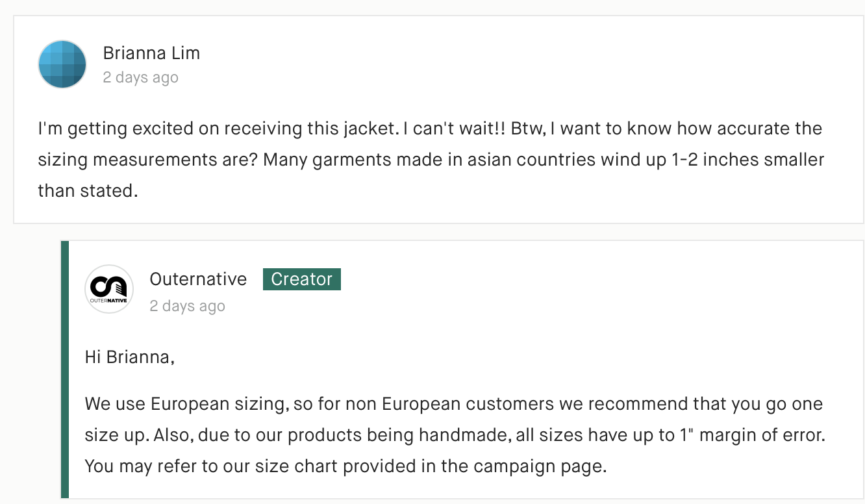Open timestamp under Brianna Lim's name

pos(140,77)
